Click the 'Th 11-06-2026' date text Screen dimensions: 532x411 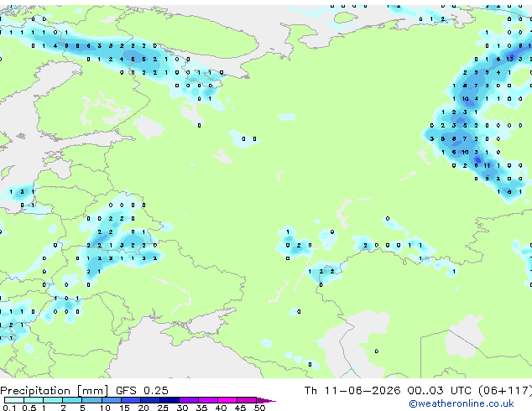tap(352, 390)
